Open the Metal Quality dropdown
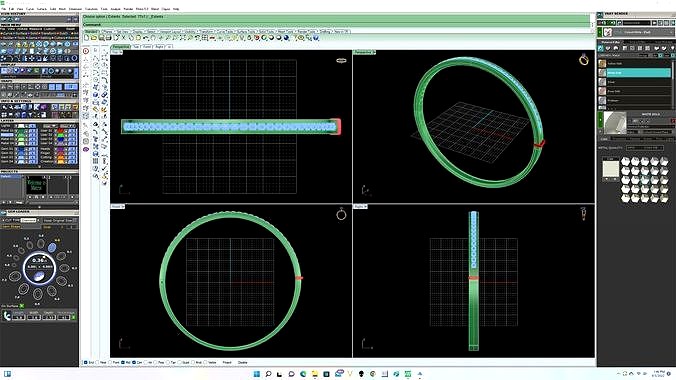 coord(645,148)
